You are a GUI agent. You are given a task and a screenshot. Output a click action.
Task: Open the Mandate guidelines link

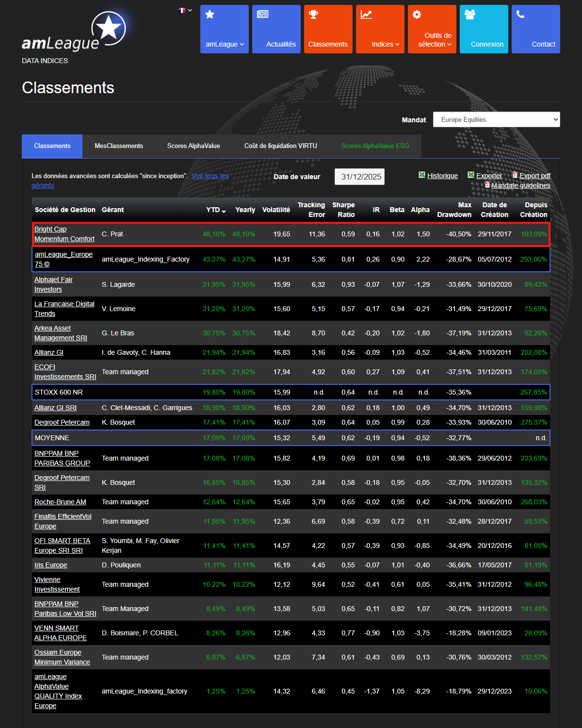point(521,185)
